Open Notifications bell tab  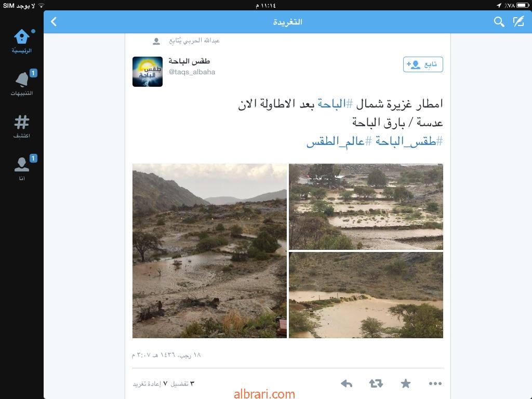[x=22, y=84]
